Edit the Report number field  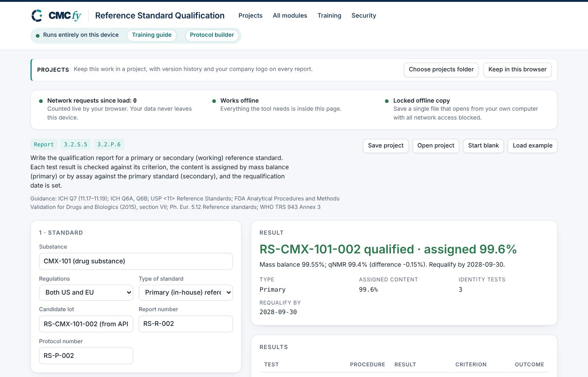click(186, 324)
